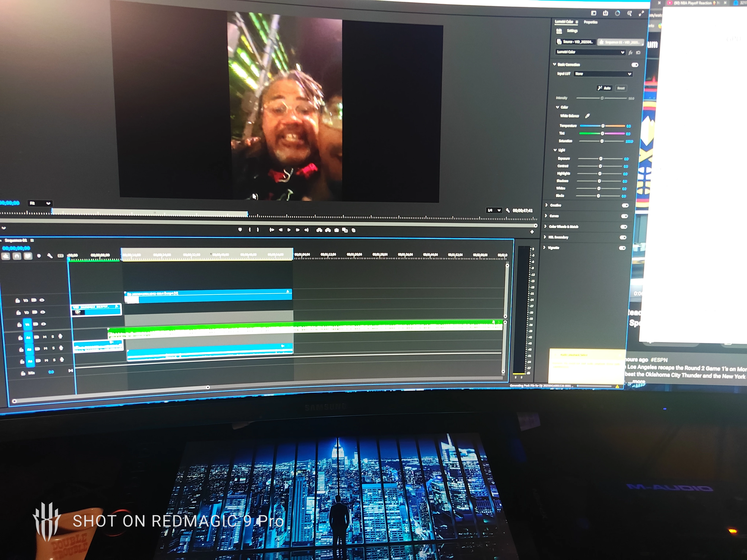Viewport: 747px width, 560px height.
Task: Switch to the Properties tab
Action: click(x=591, y=22)
